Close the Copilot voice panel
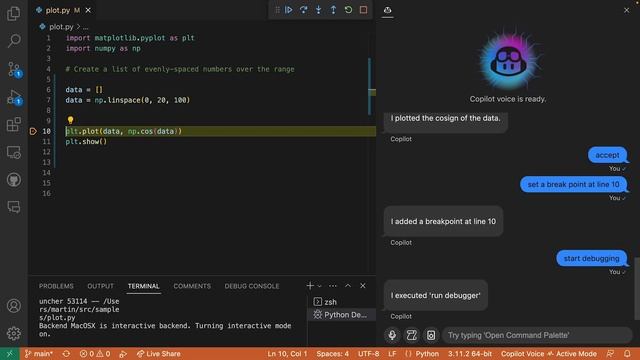 tap(627, 10)
